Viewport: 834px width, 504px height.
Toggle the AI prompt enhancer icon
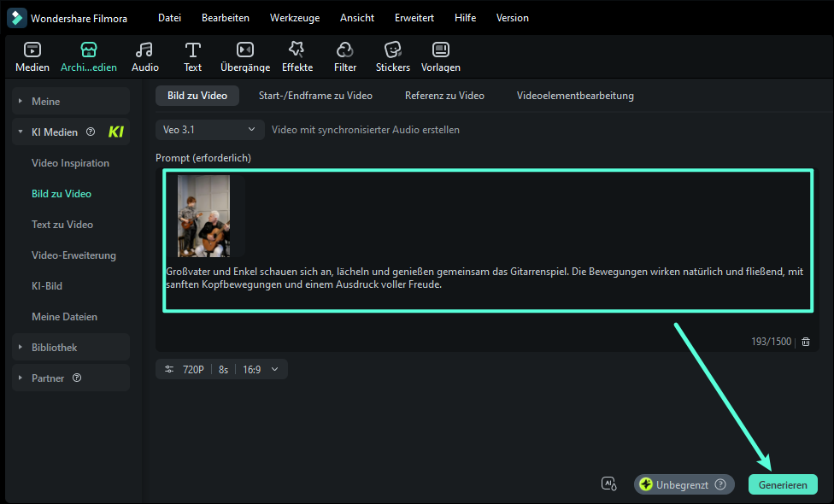pyautogui.click(x=609, y=484)
